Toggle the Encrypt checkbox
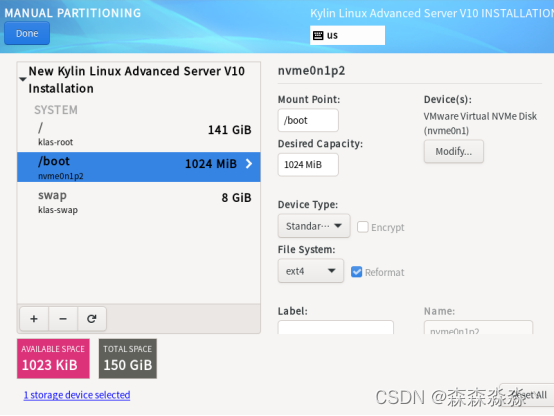 point(363,227)
